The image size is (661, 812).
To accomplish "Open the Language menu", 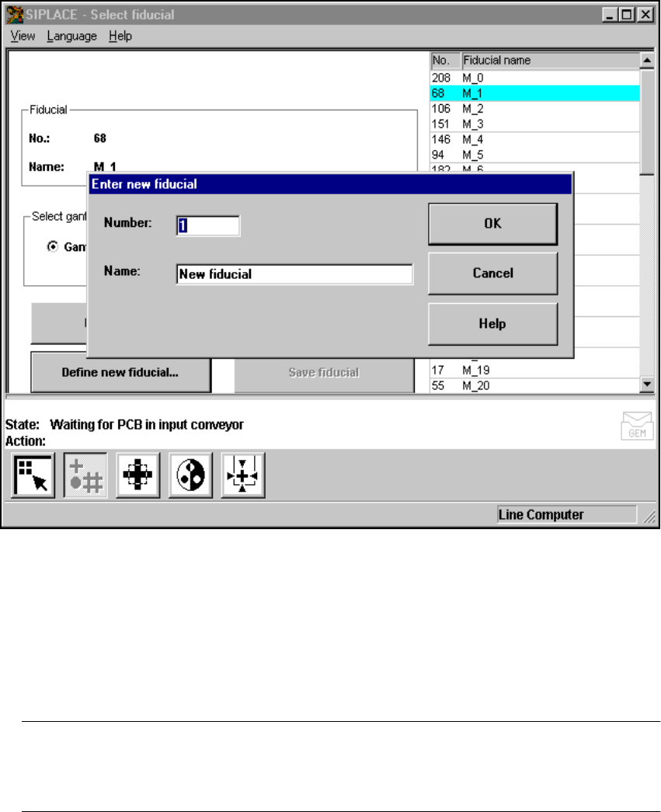I will pos(72,37).
